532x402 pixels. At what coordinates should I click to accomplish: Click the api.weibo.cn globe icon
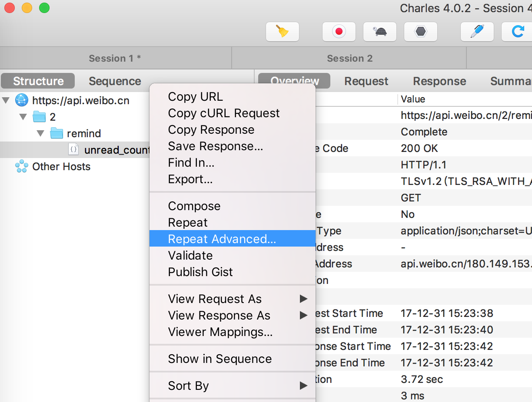[x=21, y=101]
